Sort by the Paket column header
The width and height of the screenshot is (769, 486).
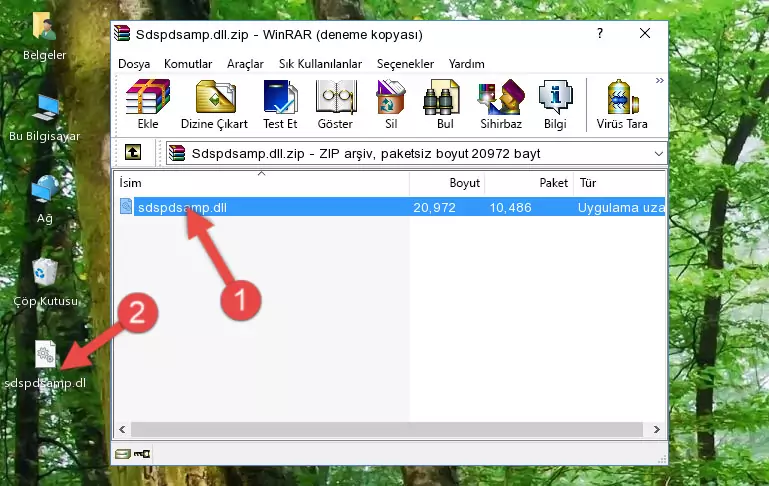529,183
